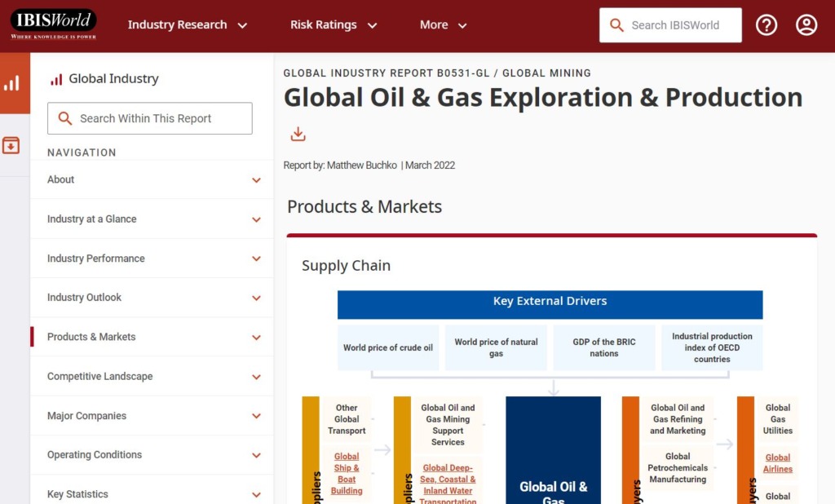Open the Risk Ratings menu

[333, 25]
